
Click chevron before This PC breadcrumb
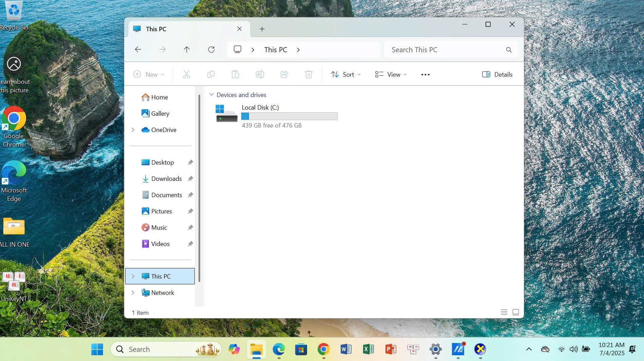pyautogui.click(x=253, y=50)
